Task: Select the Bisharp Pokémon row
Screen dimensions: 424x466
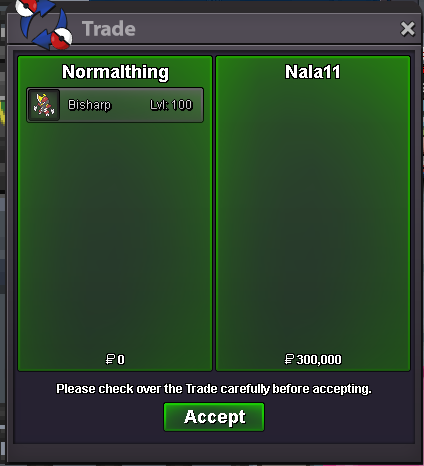Action: pos(115,105)
